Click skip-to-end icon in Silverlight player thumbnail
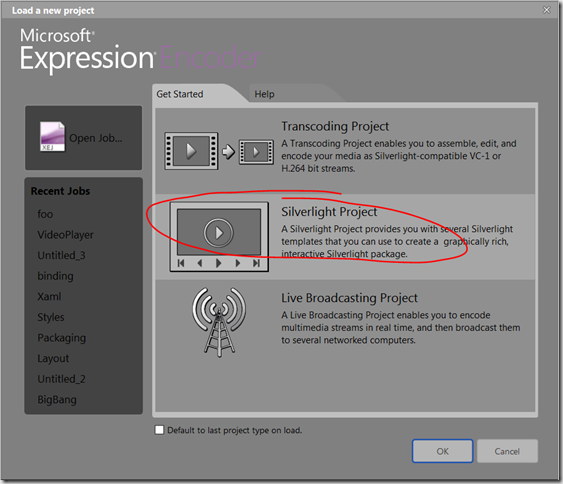The height and width of the screenshot is (484, 563). (x=256, y=263)
